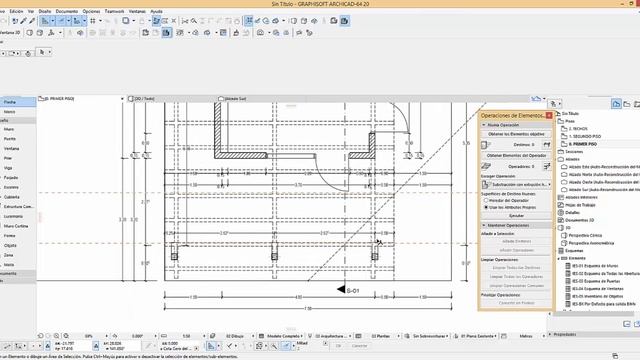Select the Viga beam tool
640x360 pixels.
18,168
